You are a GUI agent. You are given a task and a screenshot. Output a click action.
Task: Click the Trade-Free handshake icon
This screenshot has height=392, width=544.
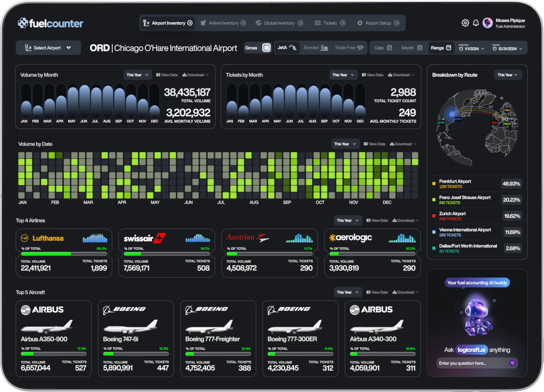pyautogui.click(x=360, y=48)
